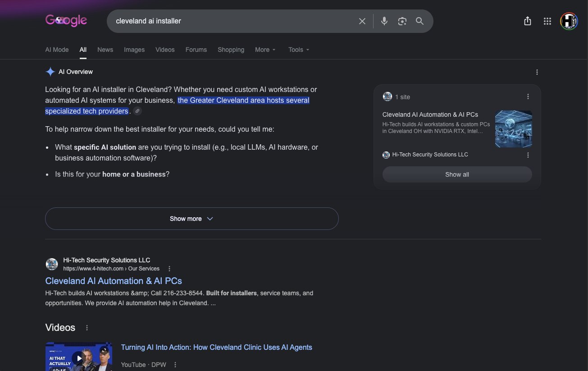The height and width of the screenshot is (371, 588).
Task: Click the highlighted 'Greater Cleveland area' text
Action: coord(243,100)
